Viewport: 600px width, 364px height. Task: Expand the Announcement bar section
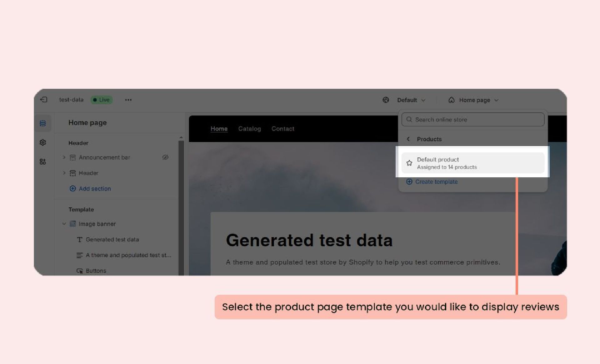tap(64, 157)
